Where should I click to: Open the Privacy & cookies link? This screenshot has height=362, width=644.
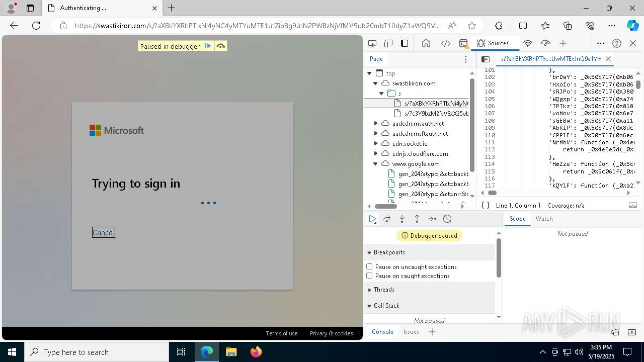coord(331,333)
